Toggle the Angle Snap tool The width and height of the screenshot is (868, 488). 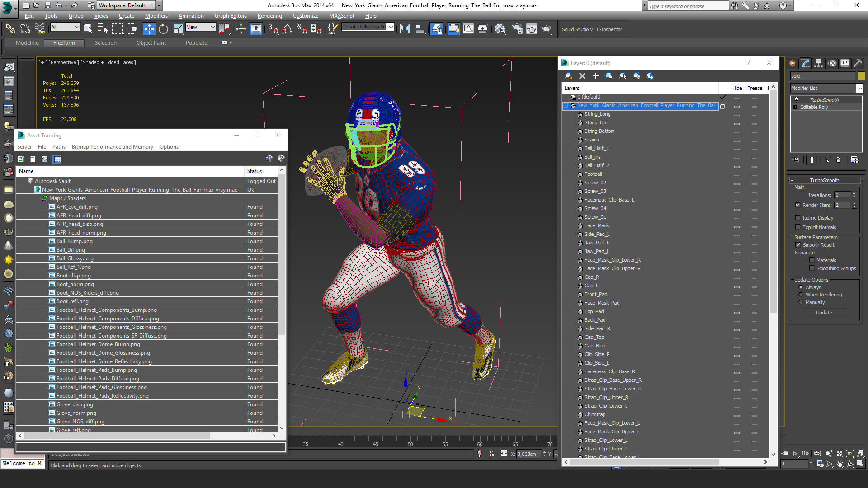[287, 29]
